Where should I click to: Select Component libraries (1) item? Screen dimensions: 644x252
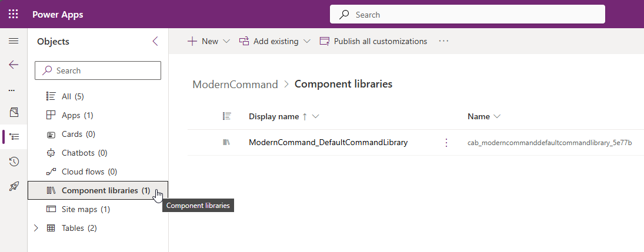pyautogui.click(x=98, y=190)
